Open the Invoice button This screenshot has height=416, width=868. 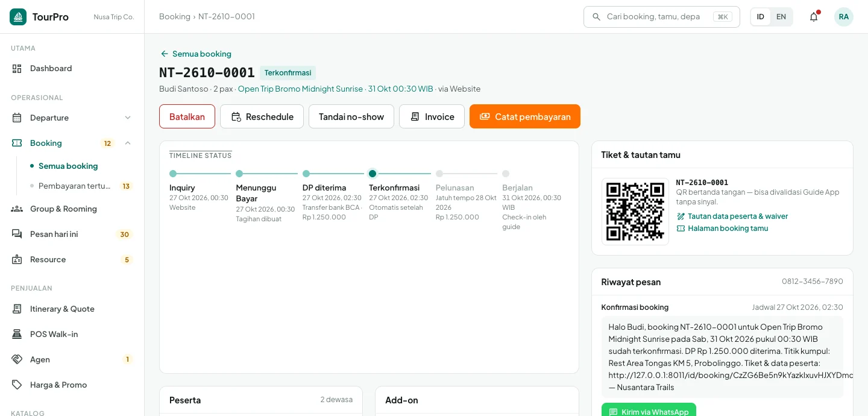click(432, 116)
